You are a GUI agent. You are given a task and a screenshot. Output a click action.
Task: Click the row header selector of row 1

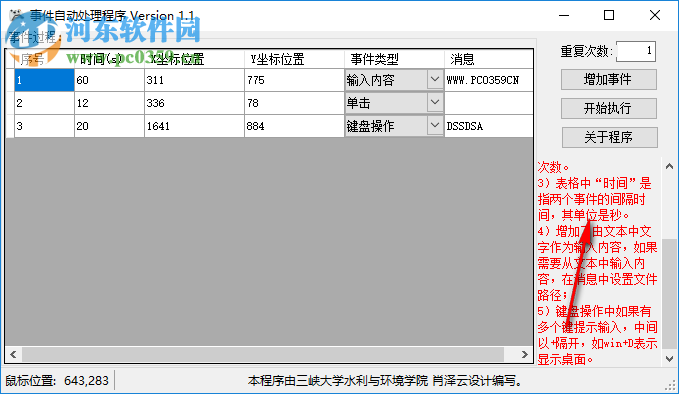[x=10, y=80]
